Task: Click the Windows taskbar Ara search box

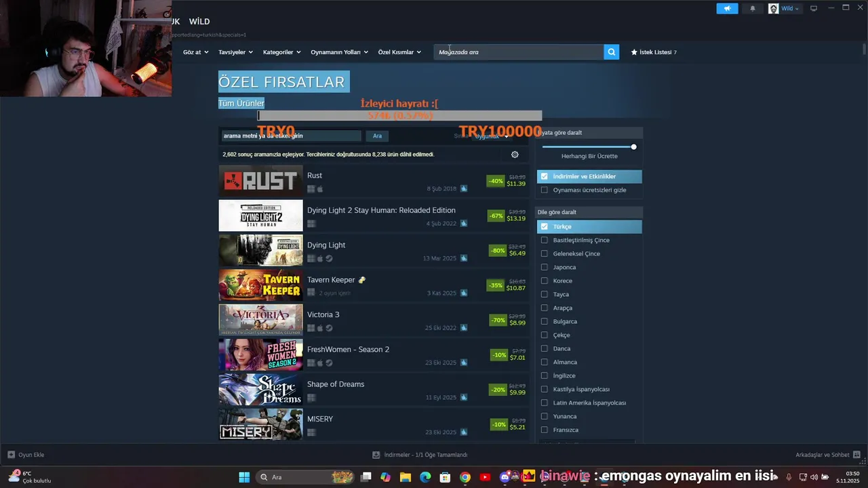Action: pos(305,477)
